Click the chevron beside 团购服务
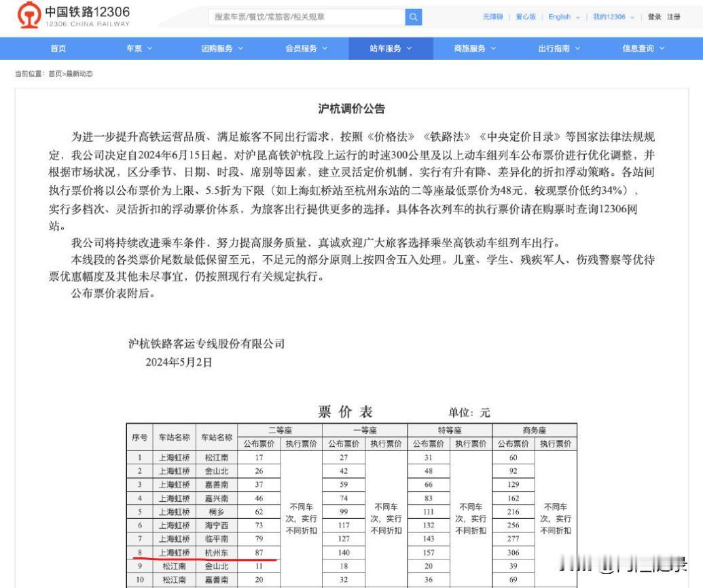This screenshot has height=588, width=703. click(240, 48)
